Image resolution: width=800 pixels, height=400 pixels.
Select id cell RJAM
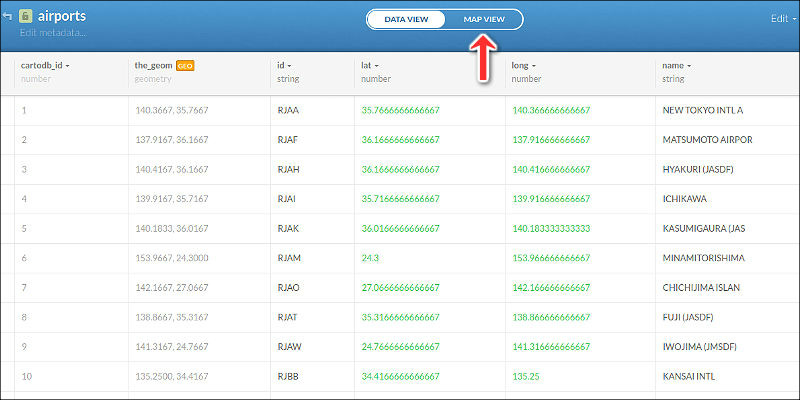[x=289, y=258]
